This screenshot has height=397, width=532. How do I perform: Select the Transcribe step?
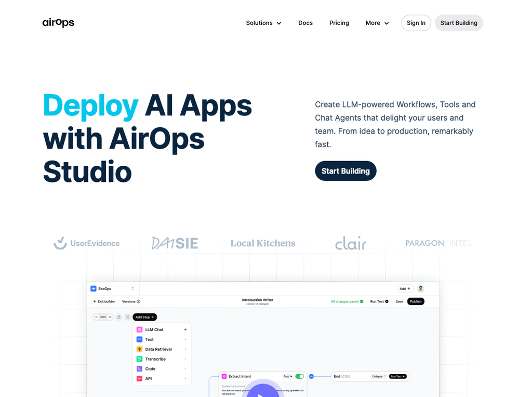[x=162, y=359]
